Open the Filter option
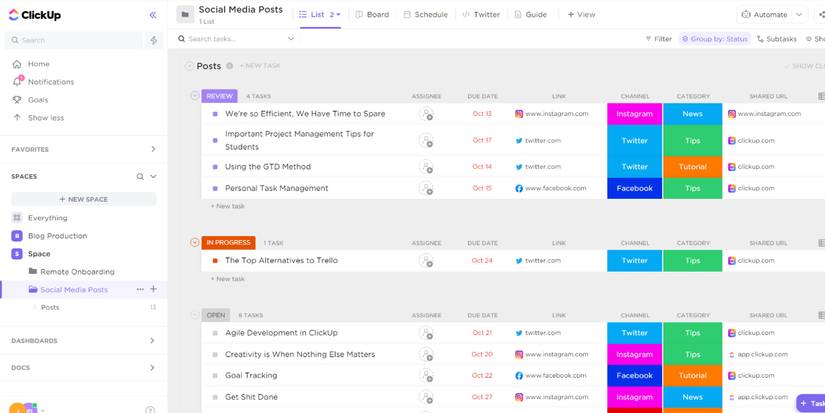Viewport: 825px width, 413px height. 658,39
